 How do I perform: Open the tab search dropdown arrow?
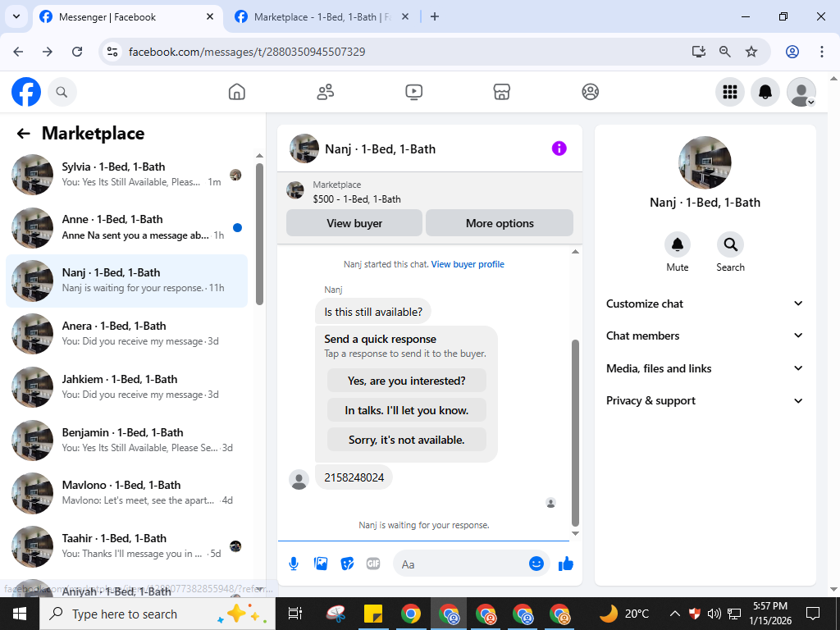[16, 16]
